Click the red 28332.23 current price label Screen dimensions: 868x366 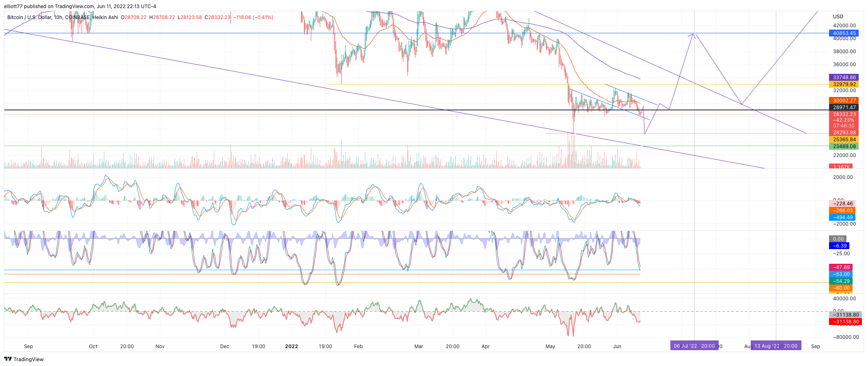pyautogui.click(x=844, y=114)
